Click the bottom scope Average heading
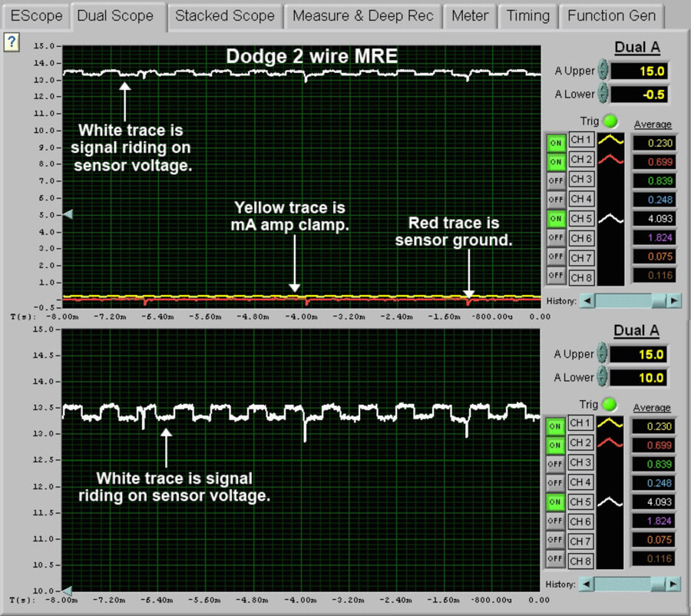691x616 pixels. 652,408
